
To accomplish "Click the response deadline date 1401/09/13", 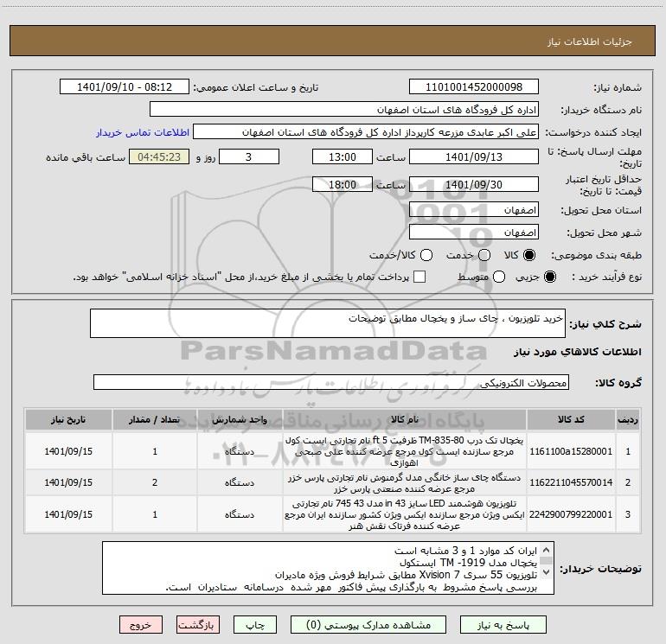I will click(474, 156).
